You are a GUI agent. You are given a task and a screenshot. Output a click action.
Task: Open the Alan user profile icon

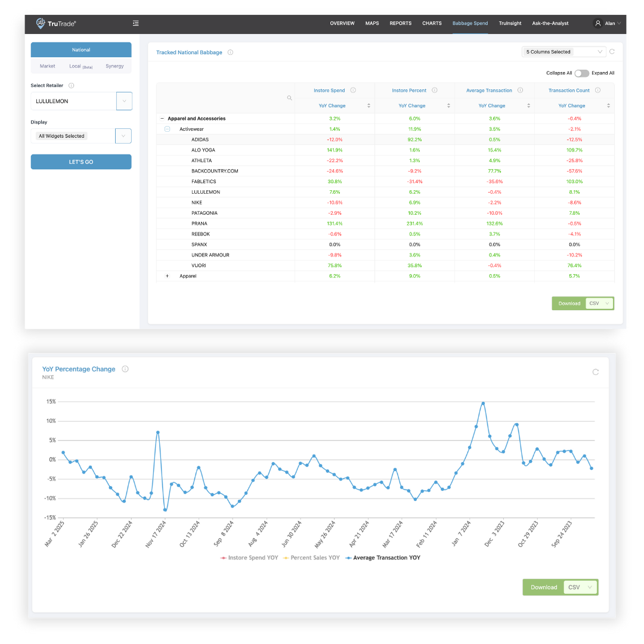[x=598, y=23]
